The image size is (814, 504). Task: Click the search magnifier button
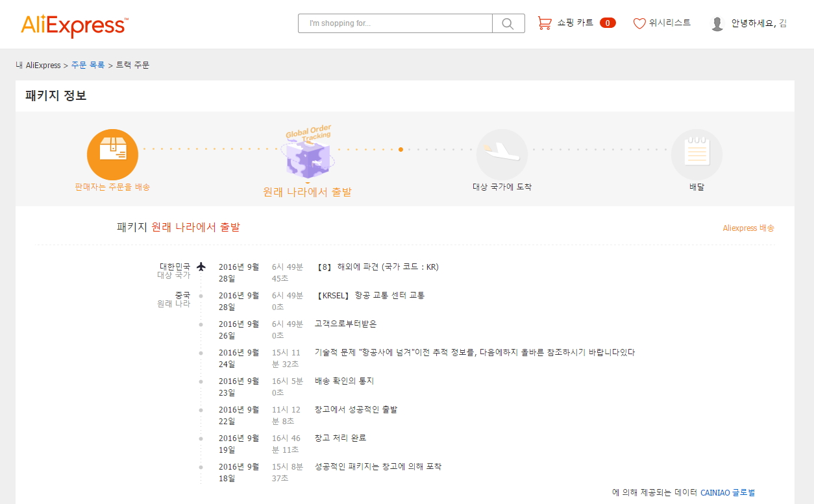(x=508, y=23)
